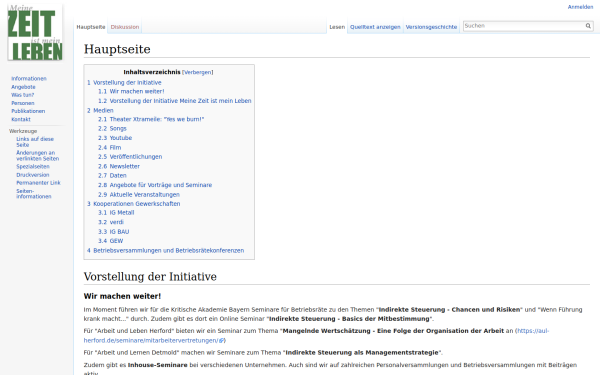
Task: Jump to 2.7 Daten
Action: click(112, 176)
